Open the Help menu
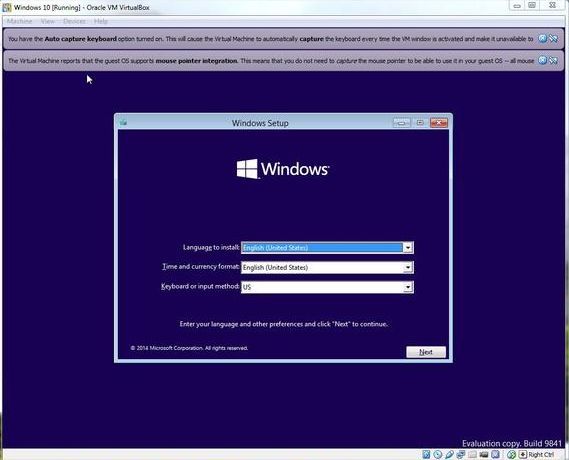The width and height of the screenshot is (569, 460). (101, 21)
